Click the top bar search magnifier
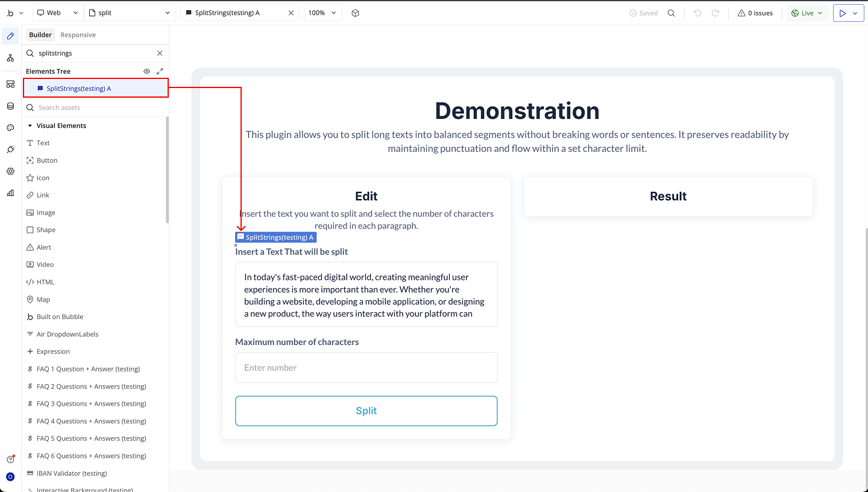 pos(671,13)
